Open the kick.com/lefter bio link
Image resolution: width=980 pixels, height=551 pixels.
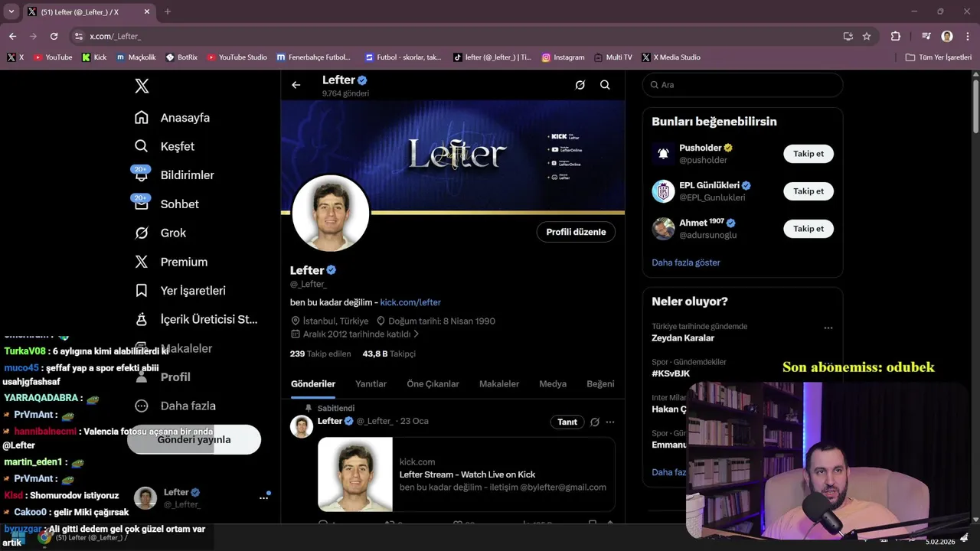pyautogui.click(x=410, y=302)
